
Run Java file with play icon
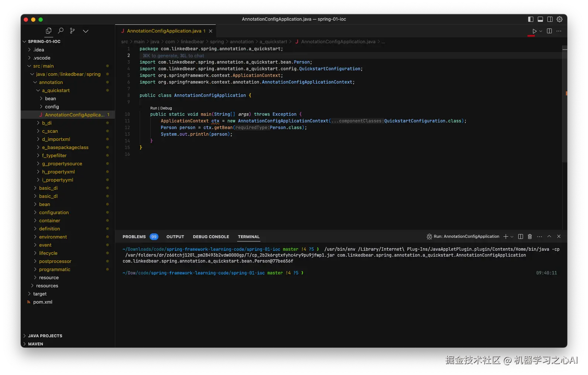point(534,31)
